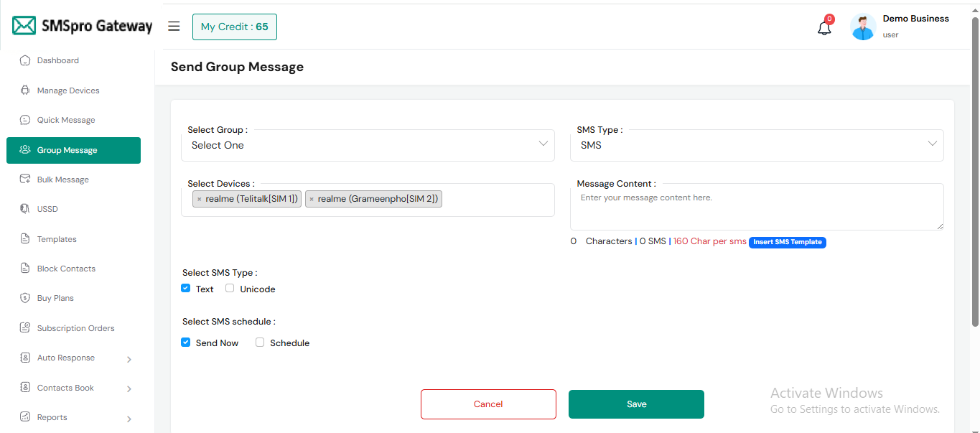Click the Quick Message chat icon
Viewport: 980px width, 433px height.
pyautogui.click(x=25, y=120)
